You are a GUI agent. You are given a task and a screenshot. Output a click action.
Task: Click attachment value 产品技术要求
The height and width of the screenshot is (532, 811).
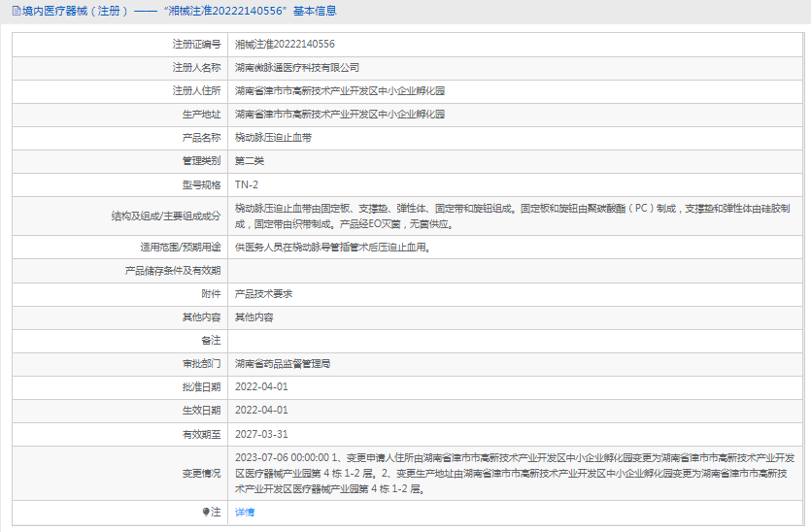[x=263, y=293]
